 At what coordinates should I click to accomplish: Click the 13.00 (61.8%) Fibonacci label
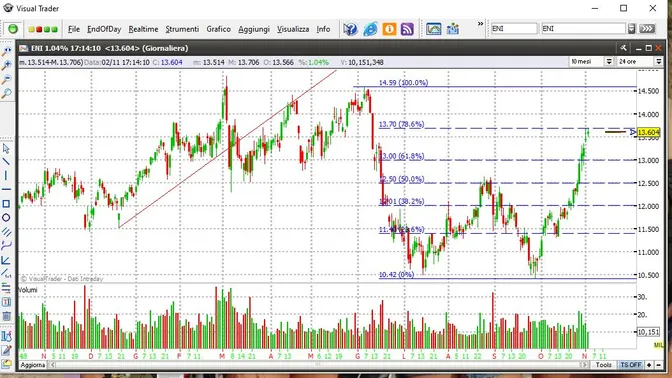[x=402, y=156]
